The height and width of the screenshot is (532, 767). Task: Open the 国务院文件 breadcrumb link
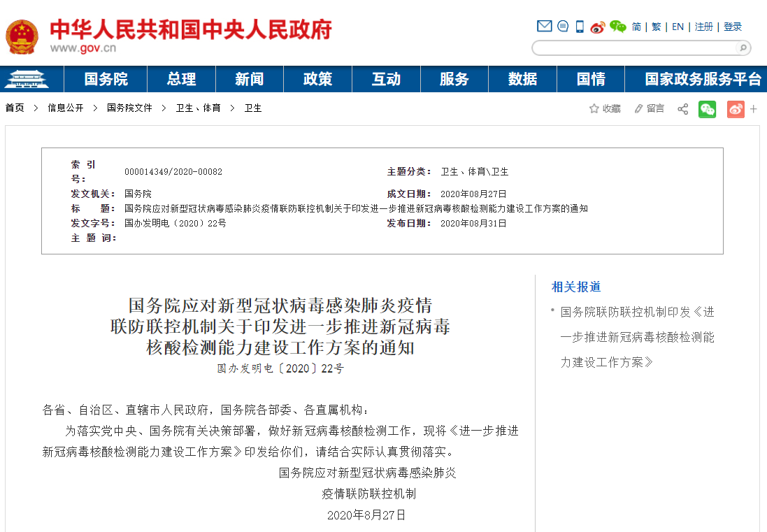(129, 108)
